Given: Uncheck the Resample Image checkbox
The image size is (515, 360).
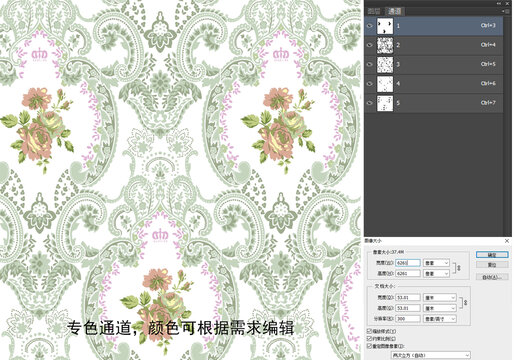Looking at the screenshot, I should tap(369, 346).
